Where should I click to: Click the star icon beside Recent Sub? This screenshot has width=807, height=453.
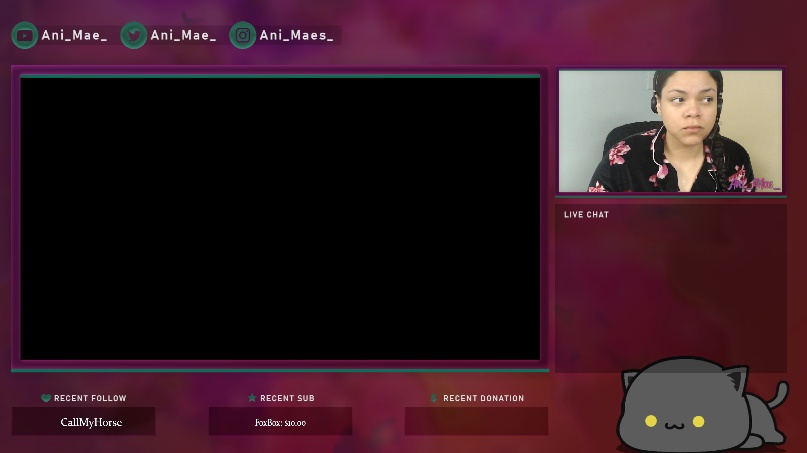(x=252, y=398)
